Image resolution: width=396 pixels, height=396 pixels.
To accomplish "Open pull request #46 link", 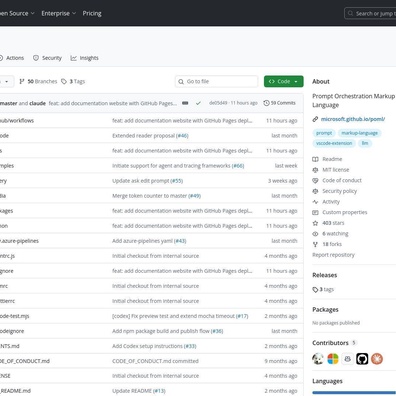I will (x=182, y=136).
